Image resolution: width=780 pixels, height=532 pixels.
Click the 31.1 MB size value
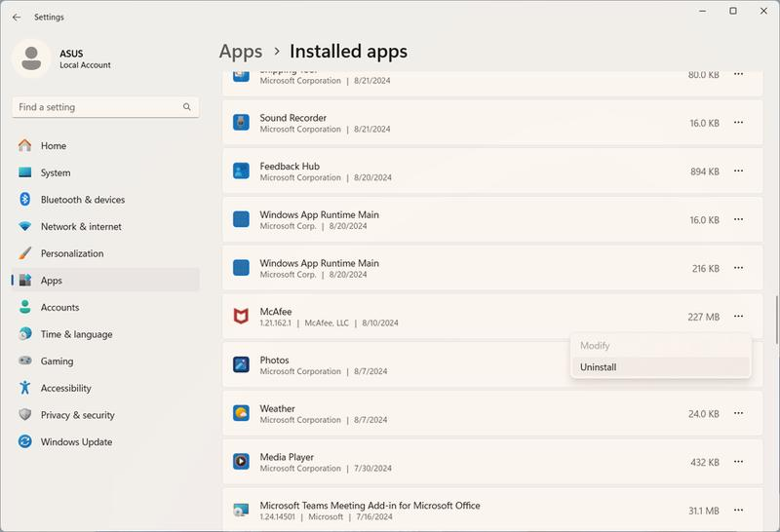[x=704, y=511]
